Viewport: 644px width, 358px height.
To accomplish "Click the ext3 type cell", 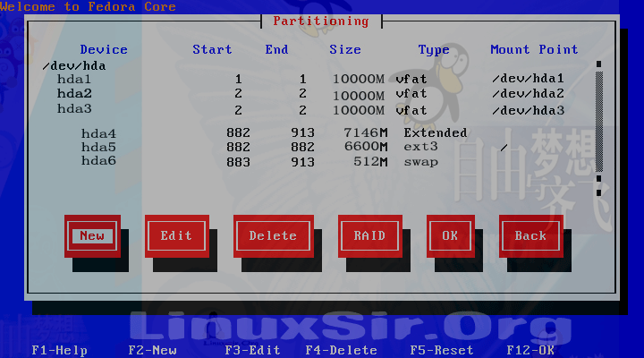I will (420, 146).
